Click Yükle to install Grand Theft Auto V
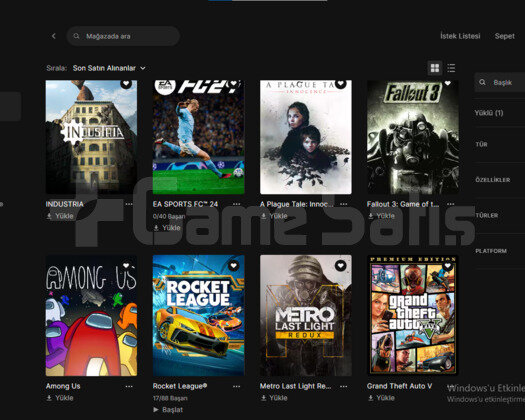 tap(381, 398)
